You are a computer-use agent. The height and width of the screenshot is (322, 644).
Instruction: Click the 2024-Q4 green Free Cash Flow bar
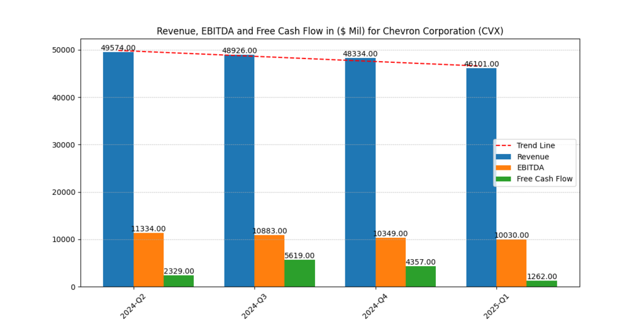click(421, 277)
